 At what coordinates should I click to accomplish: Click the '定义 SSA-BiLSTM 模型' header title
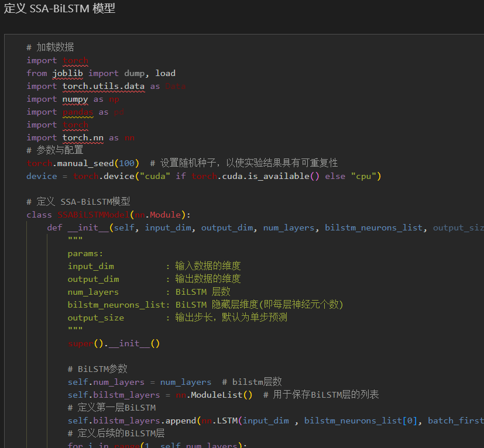(59, 9)
